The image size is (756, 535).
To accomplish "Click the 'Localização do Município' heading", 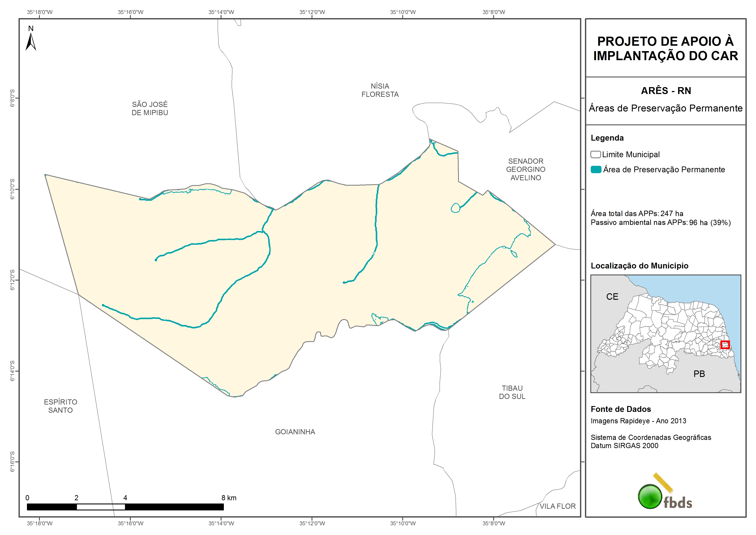I will click(639, 266).
